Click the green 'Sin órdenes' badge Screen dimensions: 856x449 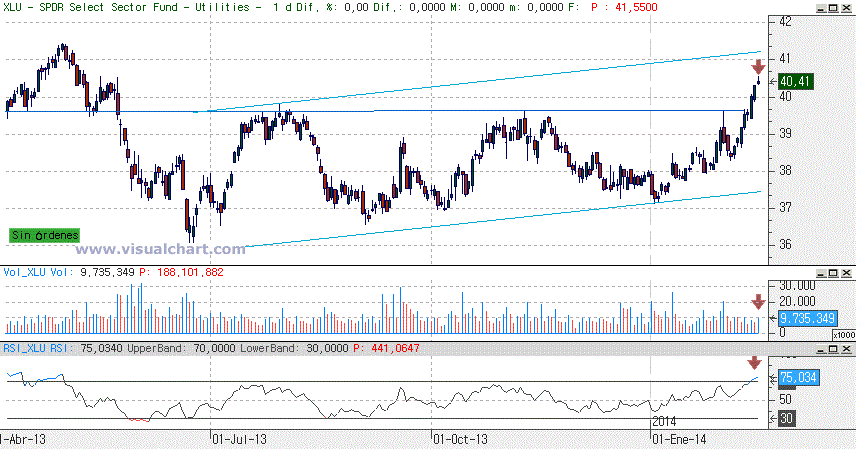45,235
